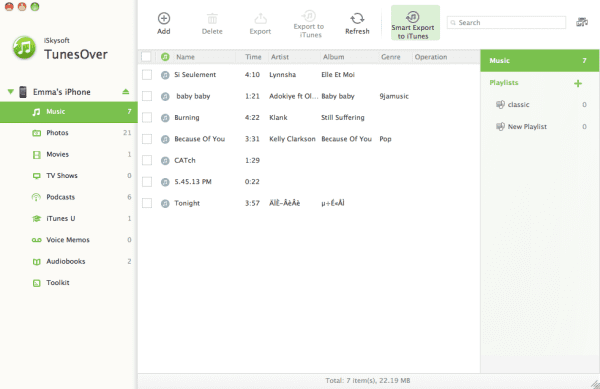
Task: Click genre 9jamusic cell
Action: pyautogui.click(x=394, y=96)
